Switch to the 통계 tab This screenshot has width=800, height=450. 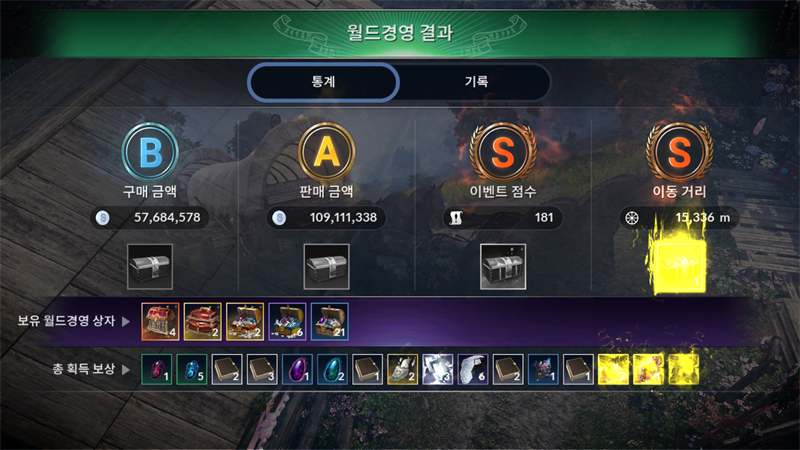(323, 82)
